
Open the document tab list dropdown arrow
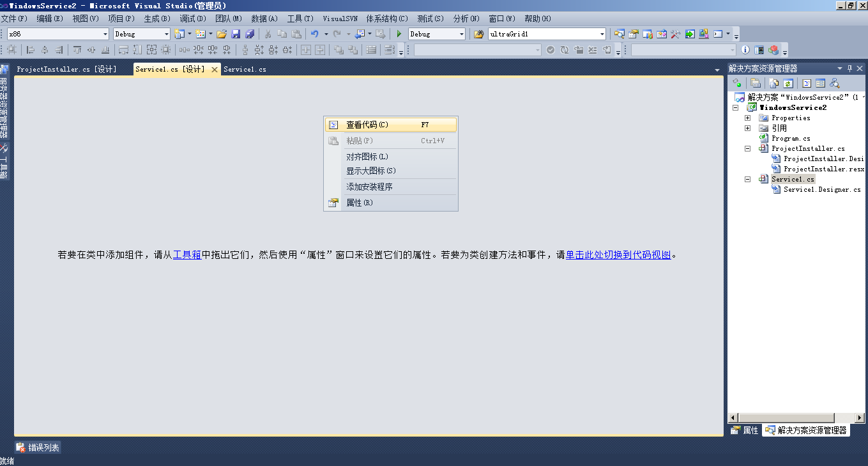pyautogui.click(x=717, y=69)
